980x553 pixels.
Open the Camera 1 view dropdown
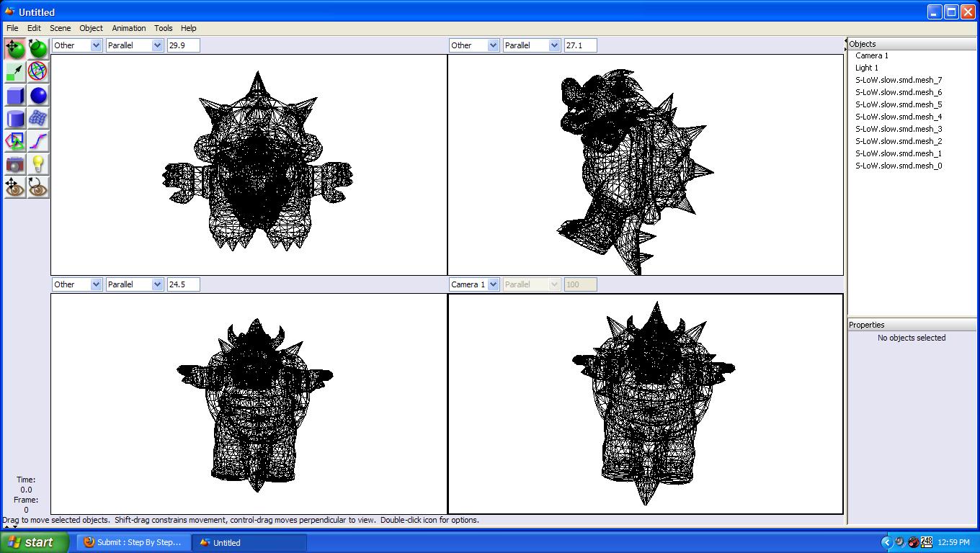(474, 284)
